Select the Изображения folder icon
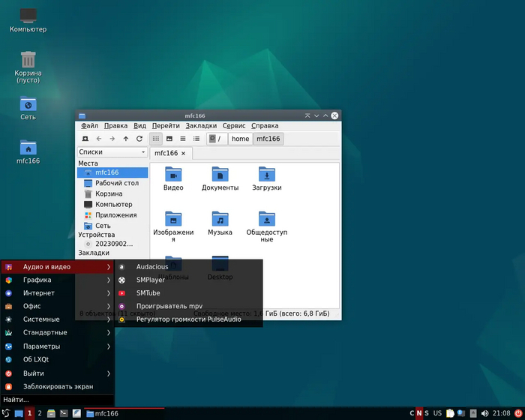This screenshot has height=420, width=525. tap(173, 219)
